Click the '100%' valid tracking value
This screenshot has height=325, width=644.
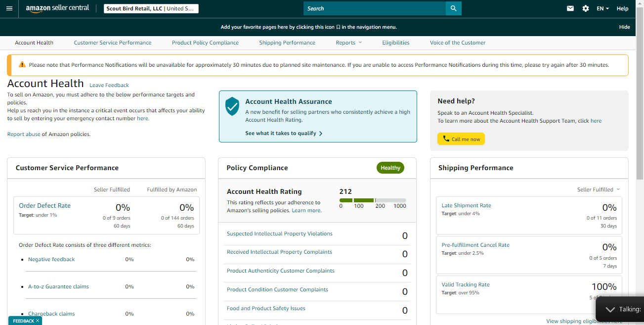[604, 286]
